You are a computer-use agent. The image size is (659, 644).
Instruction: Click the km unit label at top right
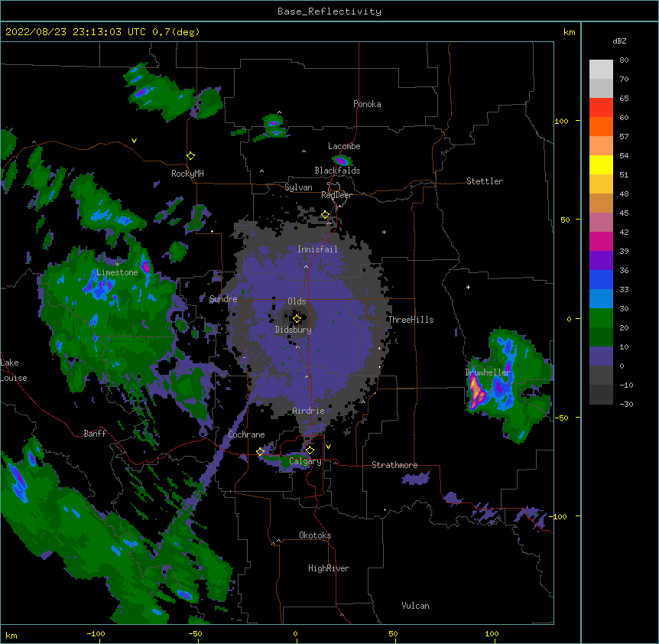pos(569,32)
